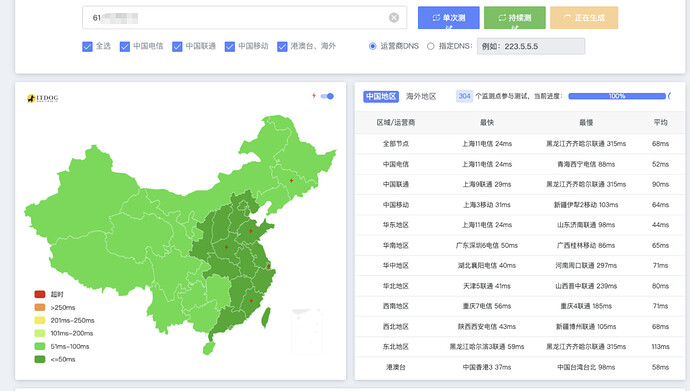Select the 华东地区 row label

point(396,225)
